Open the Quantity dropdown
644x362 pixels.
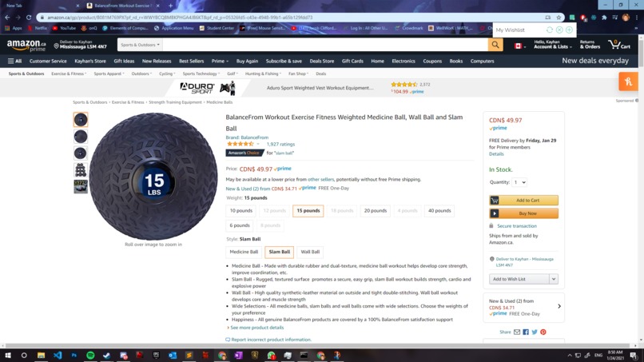[519, 182]
